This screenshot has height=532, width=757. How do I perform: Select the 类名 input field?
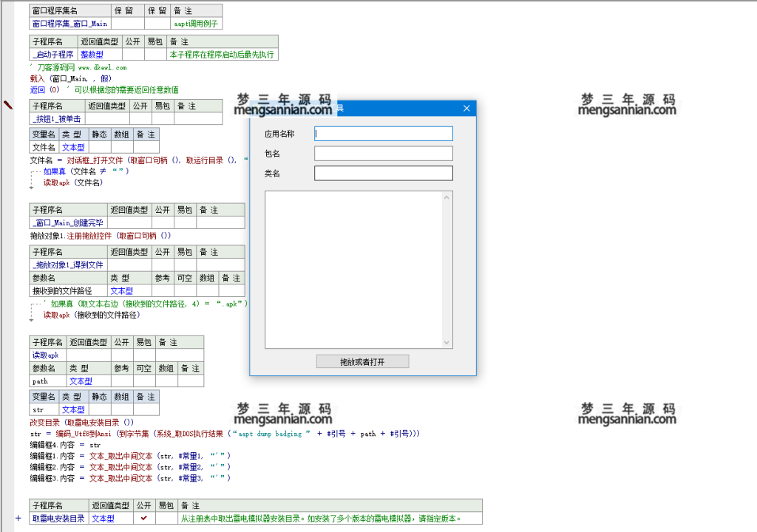click(x=383, y=174)
